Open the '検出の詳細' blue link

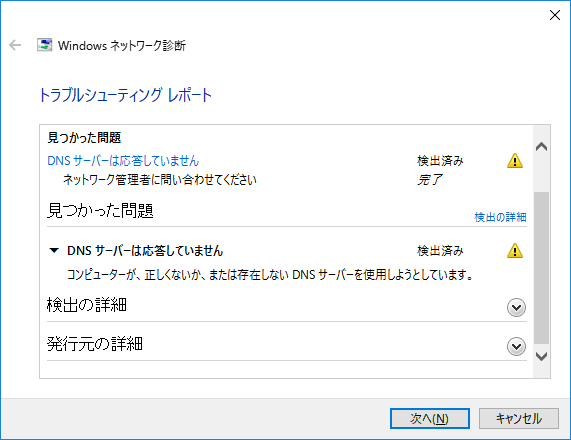tap(500, 217)
